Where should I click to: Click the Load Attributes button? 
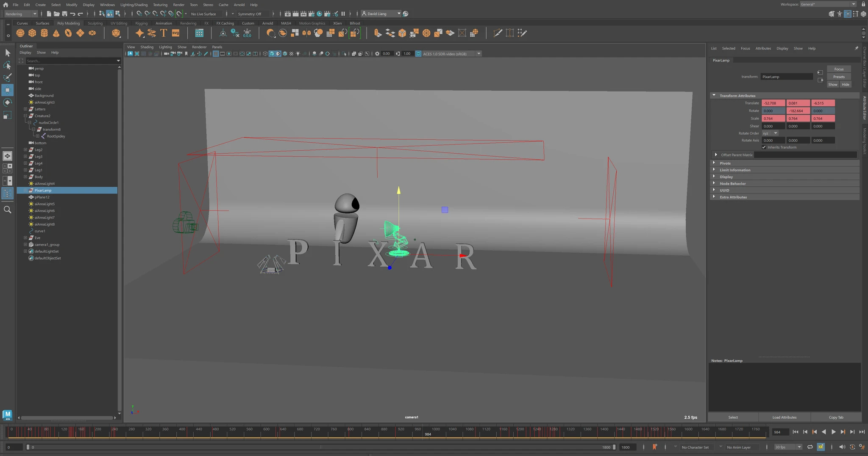coord(785,417)
